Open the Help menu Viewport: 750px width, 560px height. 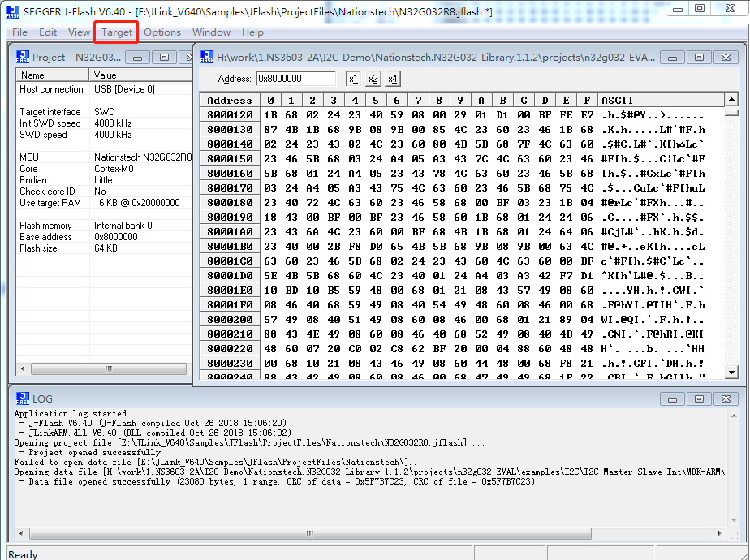(x=252, y=32)
